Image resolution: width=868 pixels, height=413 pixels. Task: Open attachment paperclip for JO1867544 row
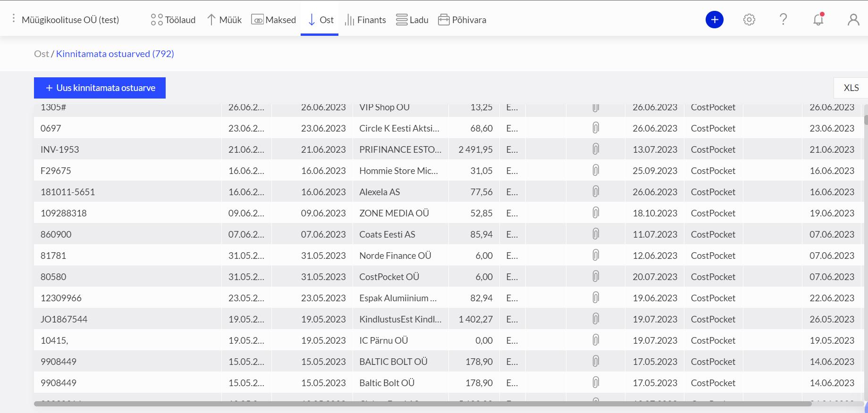(596, 319)
